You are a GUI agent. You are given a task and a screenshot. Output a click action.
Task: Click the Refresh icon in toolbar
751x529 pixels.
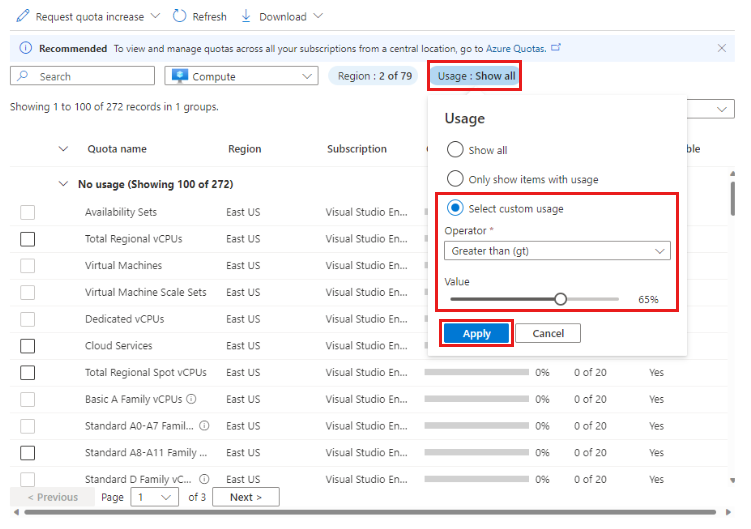(x=180, y=17)
